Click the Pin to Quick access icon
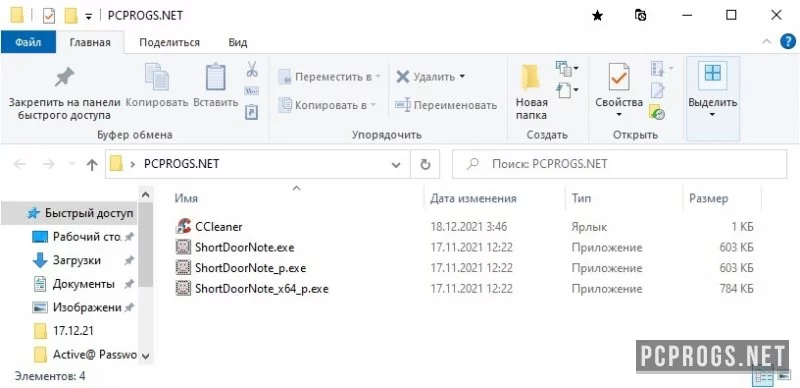This screenshot has height=388, width=800. tap(64, 78)
